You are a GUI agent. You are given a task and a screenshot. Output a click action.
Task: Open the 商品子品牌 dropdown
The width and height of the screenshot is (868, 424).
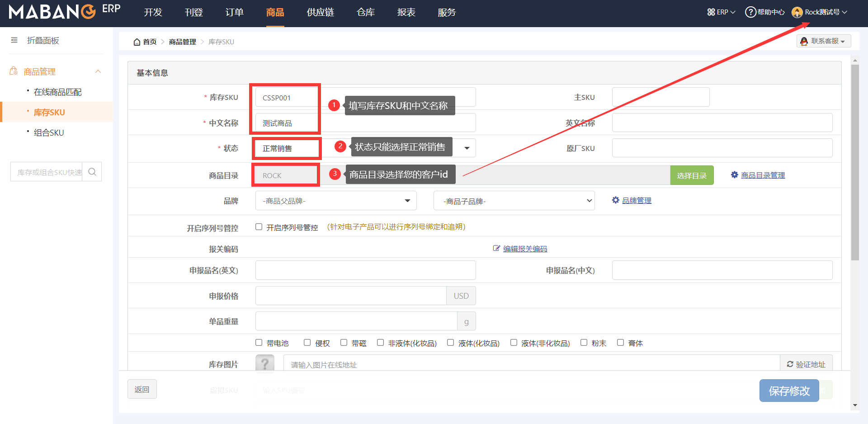tap(514, 201)
